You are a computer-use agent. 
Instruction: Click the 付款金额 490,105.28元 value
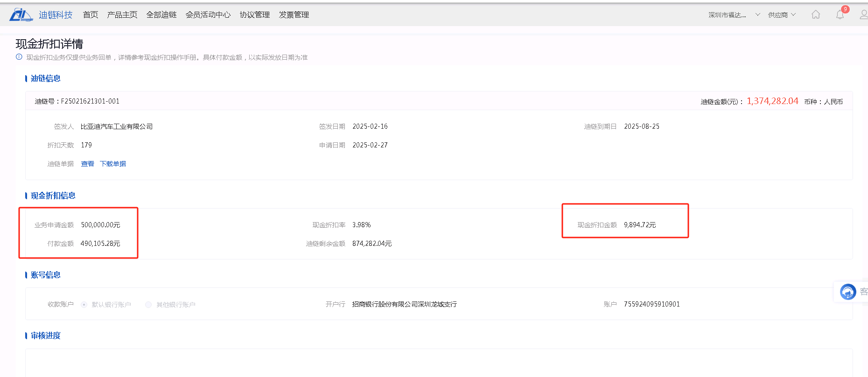click(100, 244)
